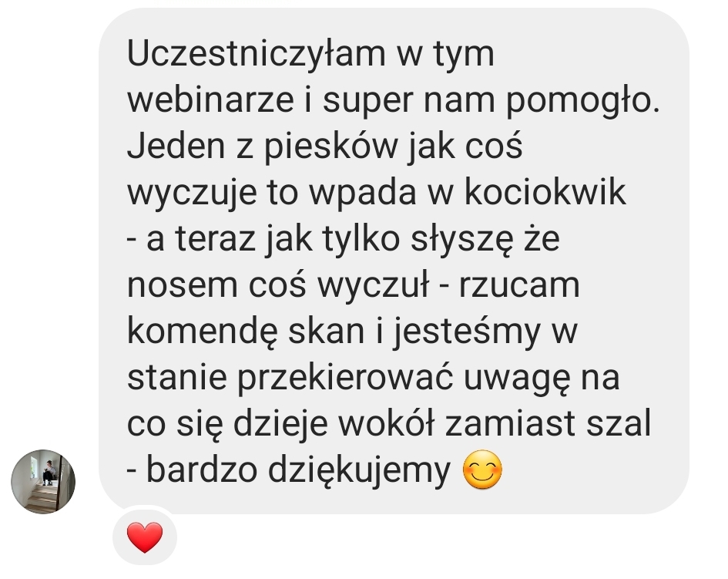Open the sender's round profile avatar

pyautogui.click(x=43, y=481)
